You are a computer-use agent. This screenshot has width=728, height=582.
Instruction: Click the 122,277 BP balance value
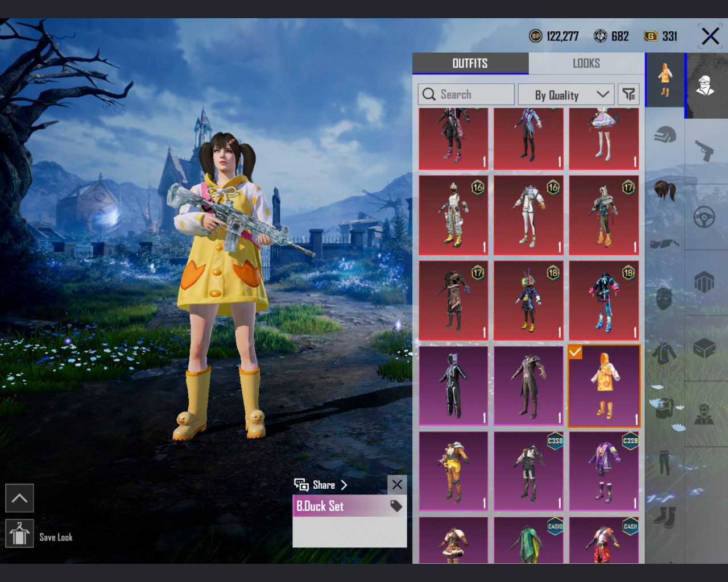click(562, 36)
